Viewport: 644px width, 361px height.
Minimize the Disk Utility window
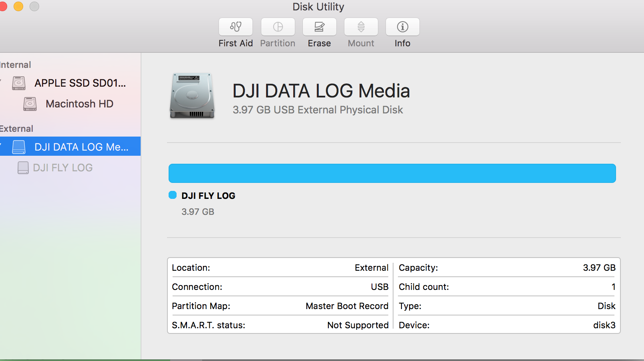click(x=18, y=6)
